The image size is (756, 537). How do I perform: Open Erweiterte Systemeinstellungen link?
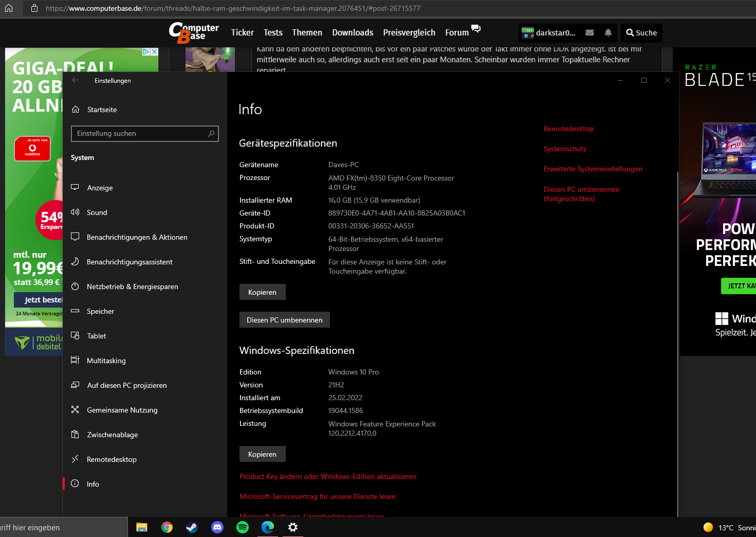point(593,169)
